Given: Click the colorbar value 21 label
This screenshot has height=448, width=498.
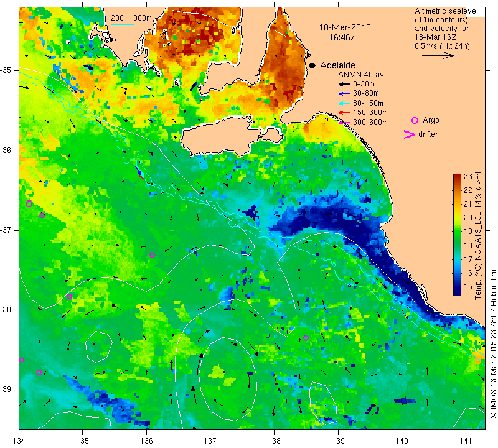Looking at the screenshot, I should (468, 204).
